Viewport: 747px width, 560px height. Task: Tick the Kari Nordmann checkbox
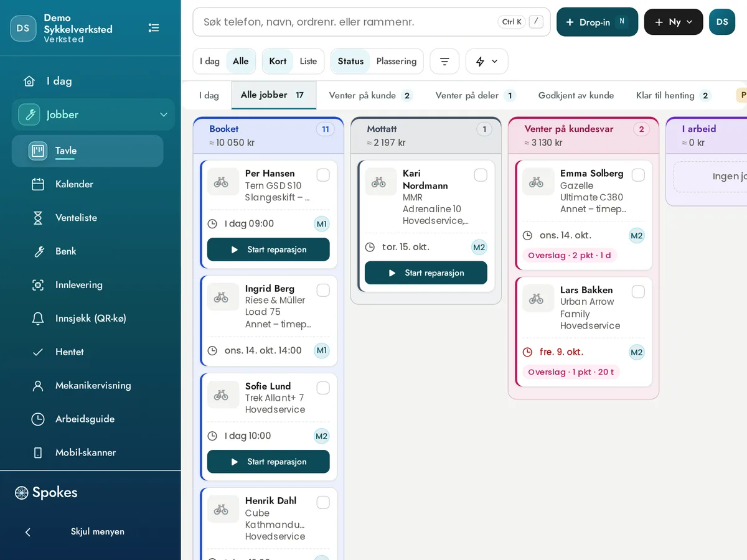(x=481, y=175)
